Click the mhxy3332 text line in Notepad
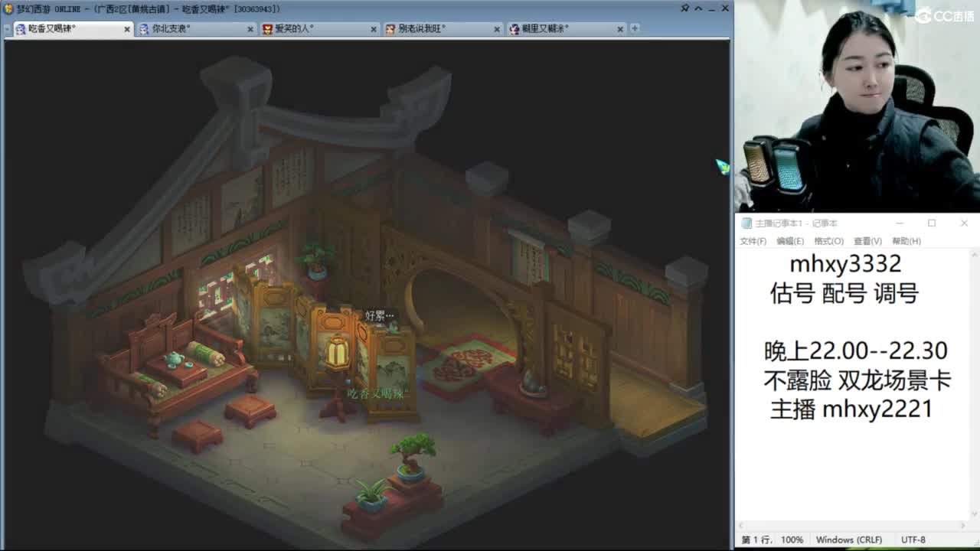Screen dimensions: 980x551 point(845,264)
